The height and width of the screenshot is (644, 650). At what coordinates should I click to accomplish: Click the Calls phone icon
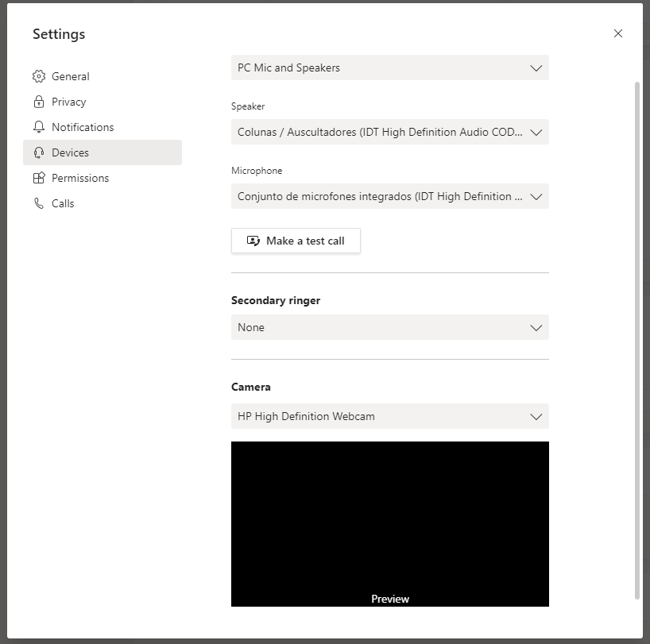pyautogui.click(x=39, y=203)
